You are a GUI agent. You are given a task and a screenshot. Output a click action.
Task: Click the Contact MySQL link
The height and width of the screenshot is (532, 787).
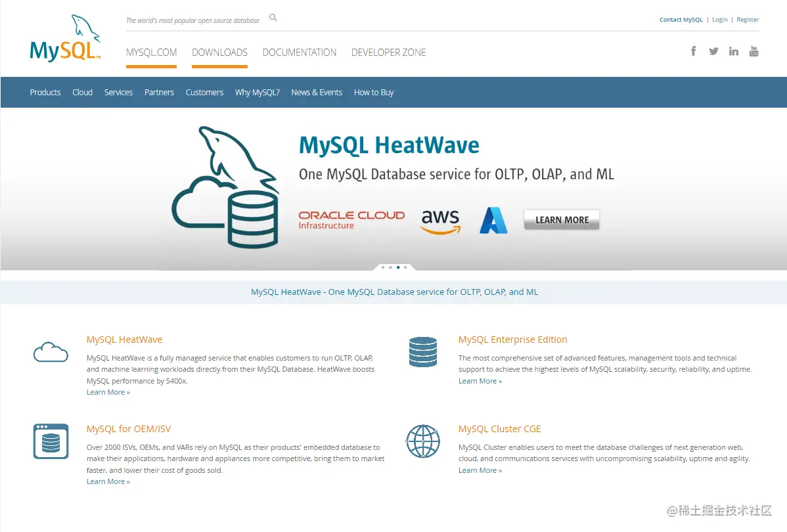coord(681,20)
